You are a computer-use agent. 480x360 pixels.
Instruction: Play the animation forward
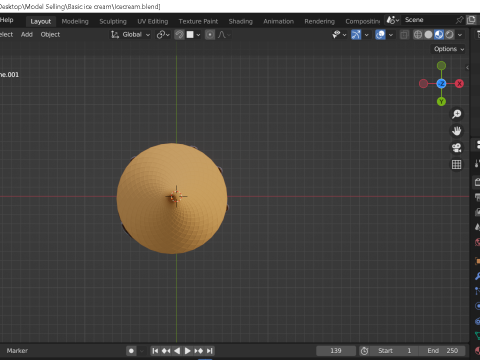coord(188,351)
